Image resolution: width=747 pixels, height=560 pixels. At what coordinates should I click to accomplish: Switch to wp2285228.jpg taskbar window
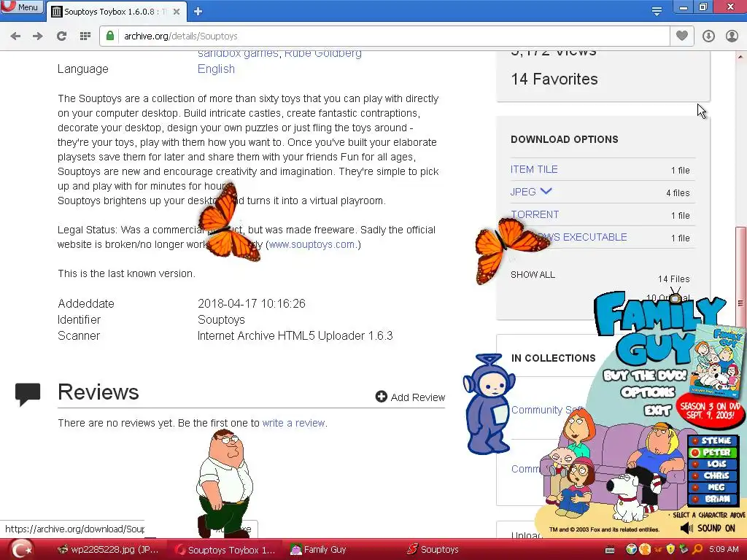pyautogui.click(x=108, y=550)
